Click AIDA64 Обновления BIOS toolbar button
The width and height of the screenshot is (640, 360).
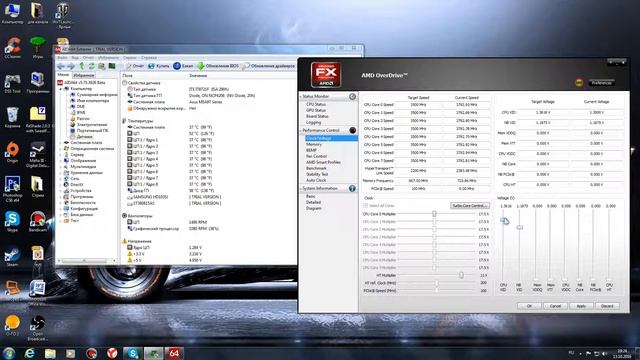pyautogui.click(x=218, y=66)
